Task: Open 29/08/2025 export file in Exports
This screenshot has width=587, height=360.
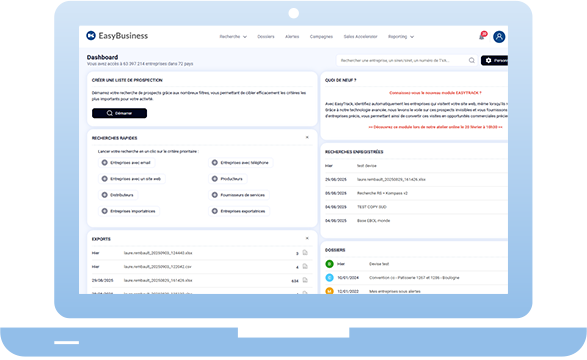Action: click(158, 280)
